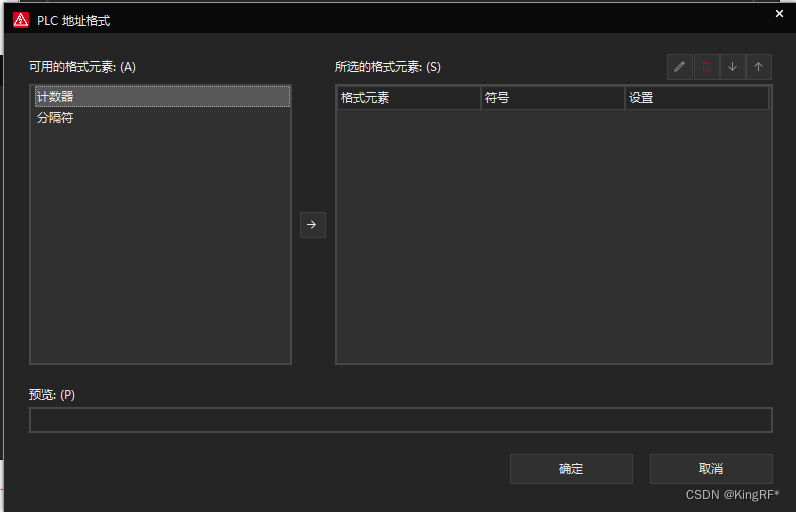Click the PLC 地址格式 title bar text
The width and height of the screenshot is (796, 512).
(x=74, y=20)
